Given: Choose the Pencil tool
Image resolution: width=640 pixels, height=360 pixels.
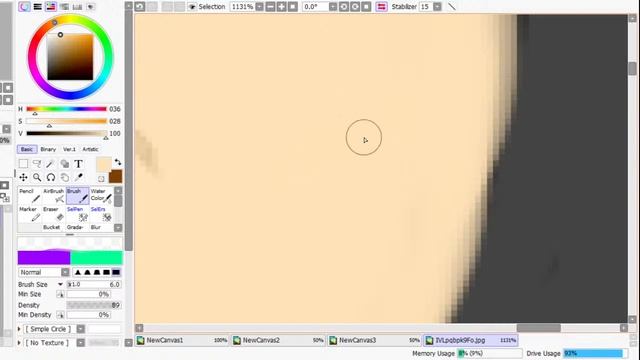Looking at the screenshot, I should coord(30,196).
